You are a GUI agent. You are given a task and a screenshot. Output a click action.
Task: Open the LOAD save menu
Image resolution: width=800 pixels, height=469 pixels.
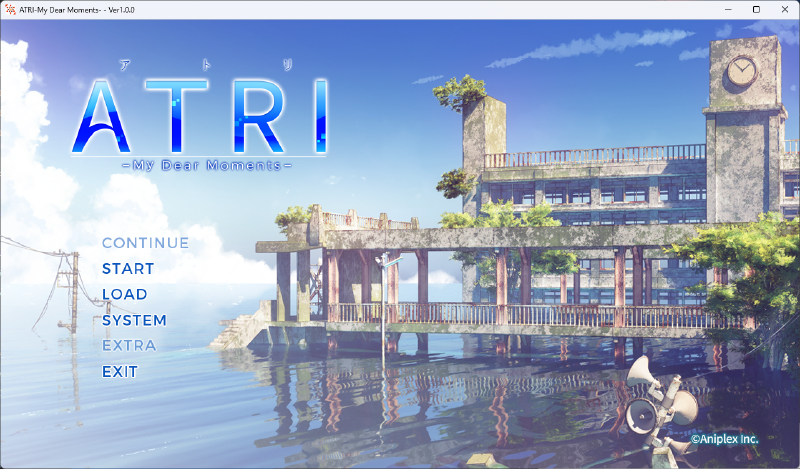pyautogui.click(x=124, y=294)
